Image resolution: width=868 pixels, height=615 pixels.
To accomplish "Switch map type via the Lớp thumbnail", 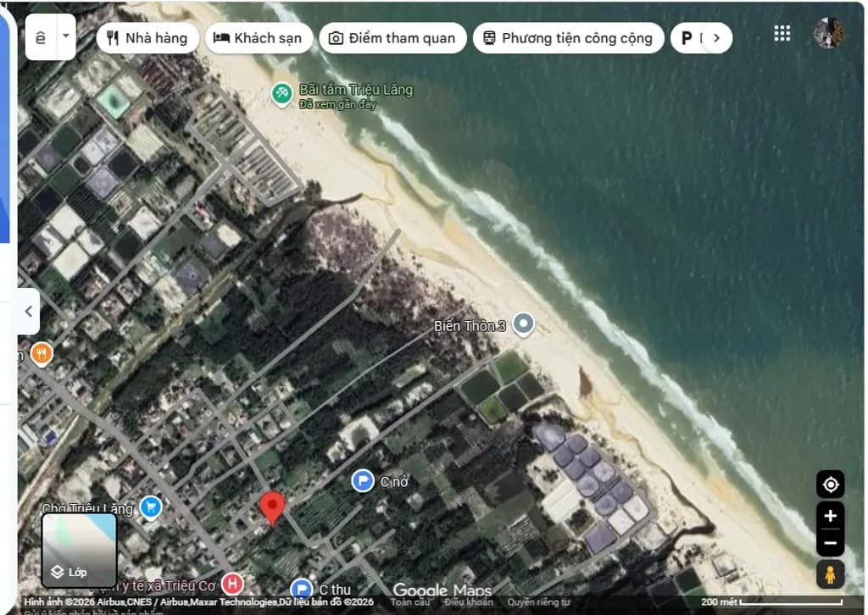I will (79, 551).
